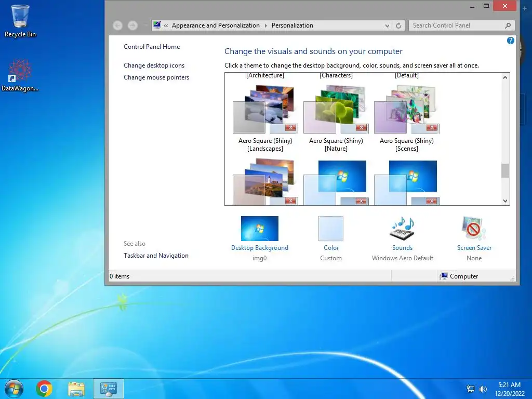The image size is (532, 399).
Task: Minimize the Personalization window
Action: point(472,6)
